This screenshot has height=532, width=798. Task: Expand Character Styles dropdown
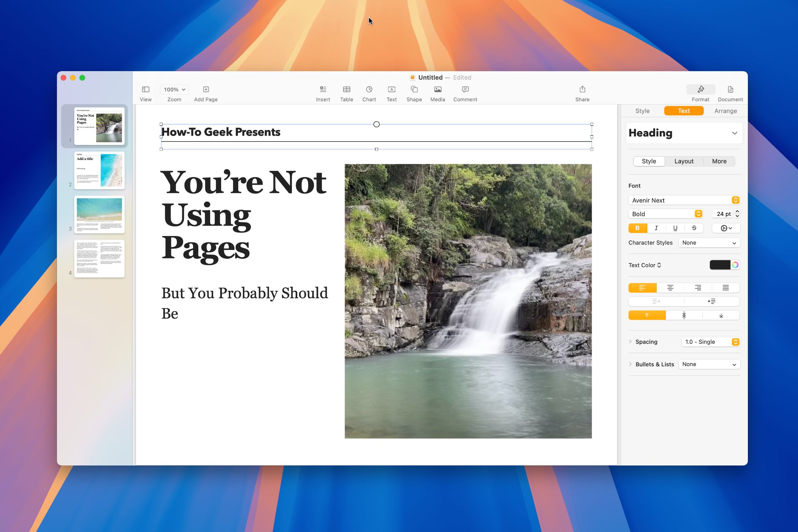click(x=708, y=242)
